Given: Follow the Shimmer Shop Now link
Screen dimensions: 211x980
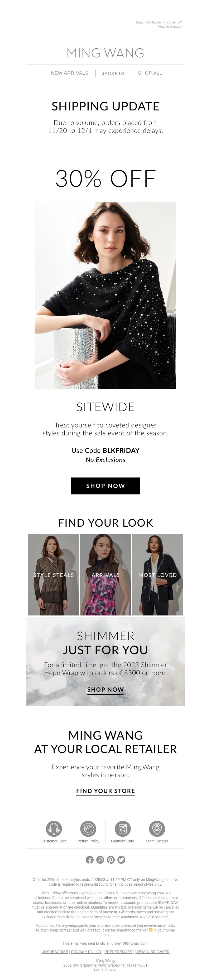Looking at the screenshot, I should (105, 690).
